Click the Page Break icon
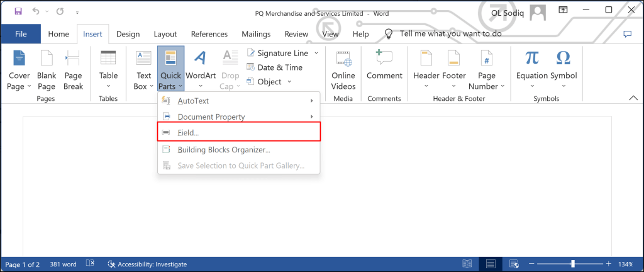This screenshot has height=272, width=644. point(73,70)
